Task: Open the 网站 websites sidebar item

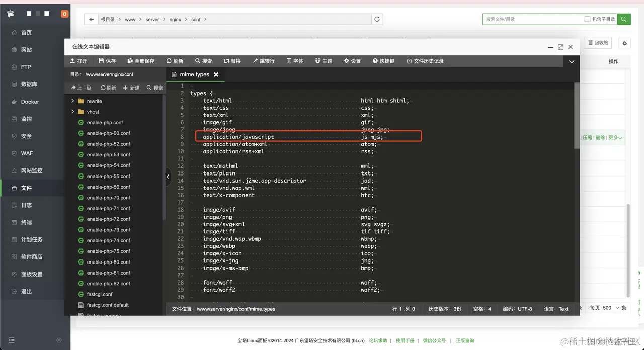Action: (26, 50)
